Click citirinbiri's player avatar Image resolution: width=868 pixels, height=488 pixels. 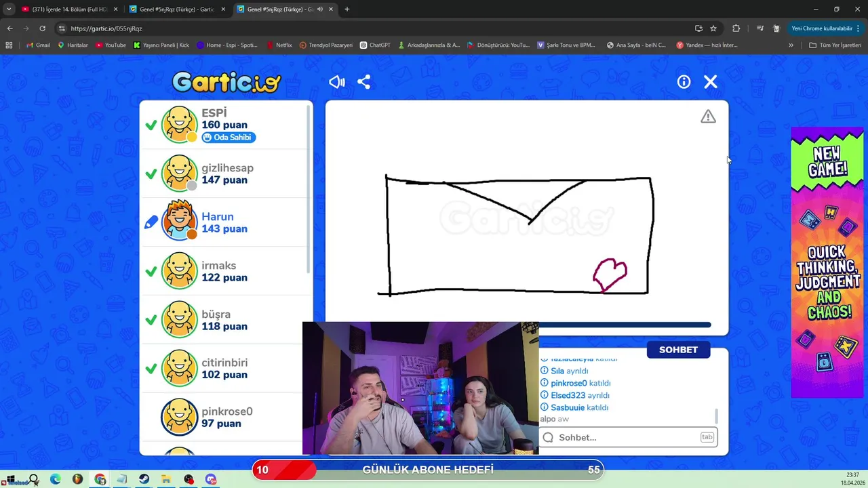pos(180,368)
